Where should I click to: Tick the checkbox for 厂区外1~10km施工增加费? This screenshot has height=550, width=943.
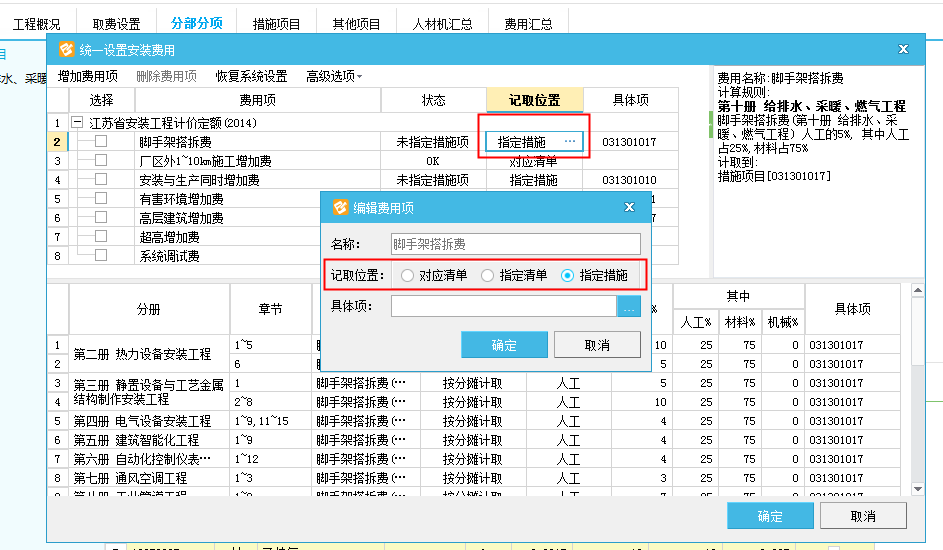(101, 161)
